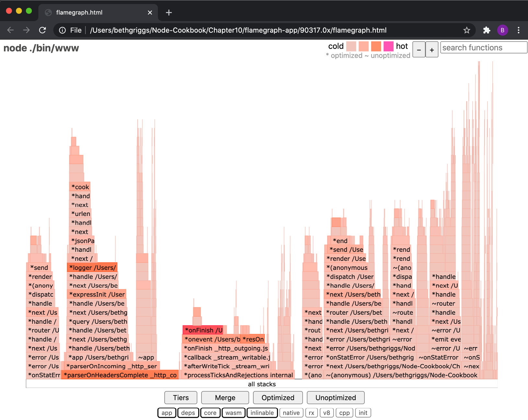Click the search functions field

click(483, 47)
